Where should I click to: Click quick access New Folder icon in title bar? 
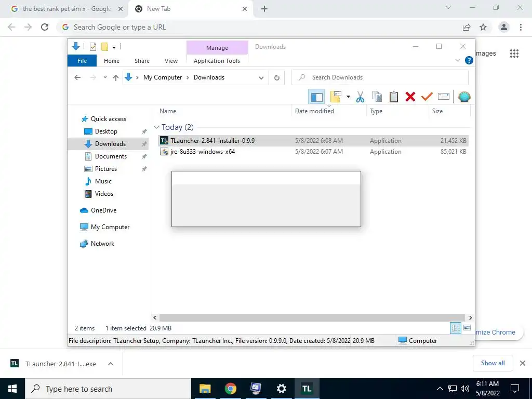tap(104, 47)
